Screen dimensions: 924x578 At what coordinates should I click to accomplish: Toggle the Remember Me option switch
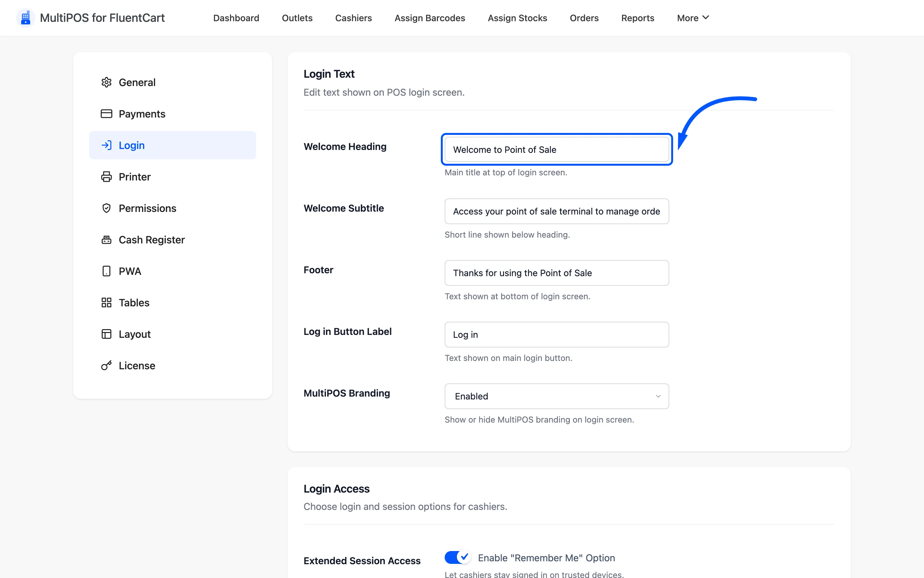point(458,557)
